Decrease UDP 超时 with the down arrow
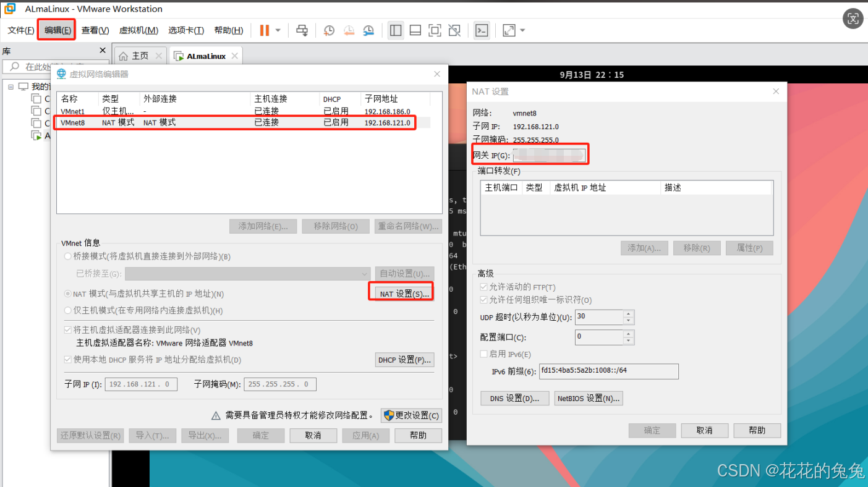 pyautogui.click(x=629, y=321)
